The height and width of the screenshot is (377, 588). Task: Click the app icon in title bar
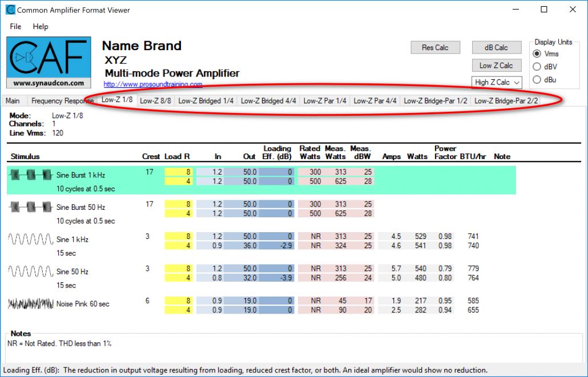[x=10, y=10]
